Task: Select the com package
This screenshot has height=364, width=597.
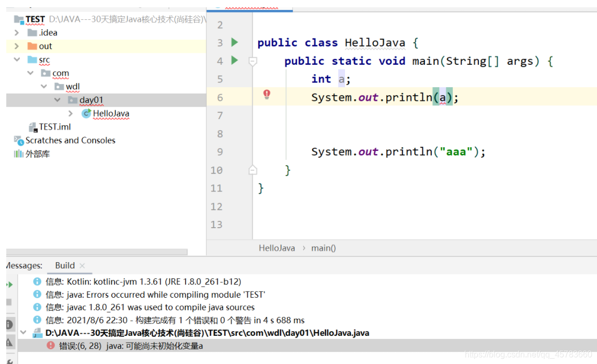Action: tap(61, 73)
